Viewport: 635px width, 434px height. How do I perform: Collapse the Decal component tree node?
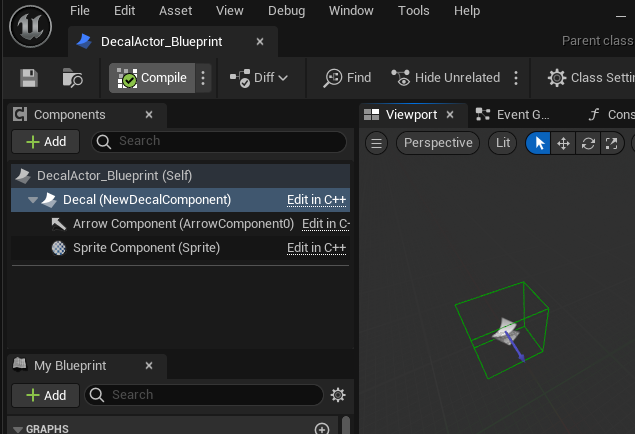pyautogui.click(x=33, y=200)
